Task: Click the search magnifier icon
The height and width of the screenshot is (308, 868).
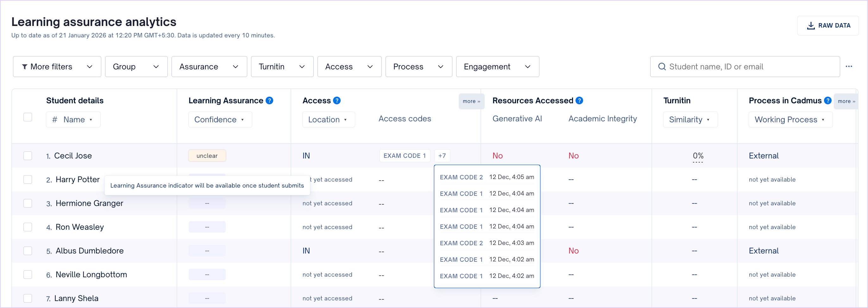Action: [x=662, y=67]
